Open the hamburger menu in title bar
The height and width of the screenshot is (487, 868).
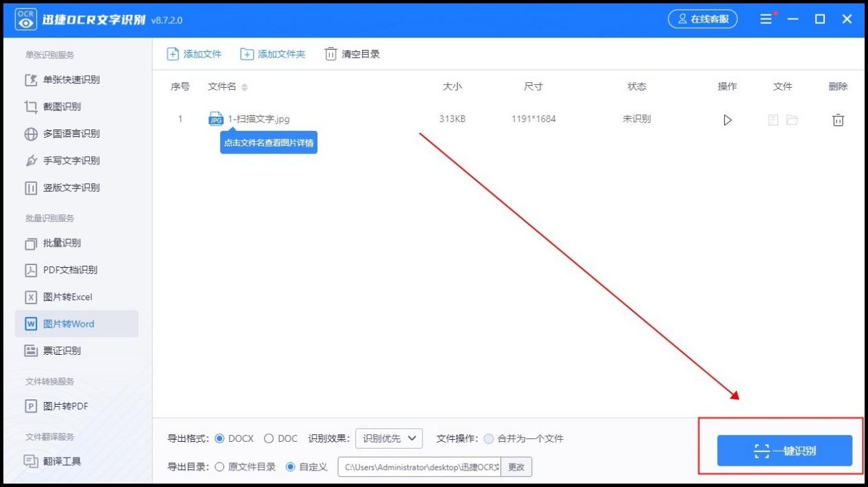tap(766, 18)
